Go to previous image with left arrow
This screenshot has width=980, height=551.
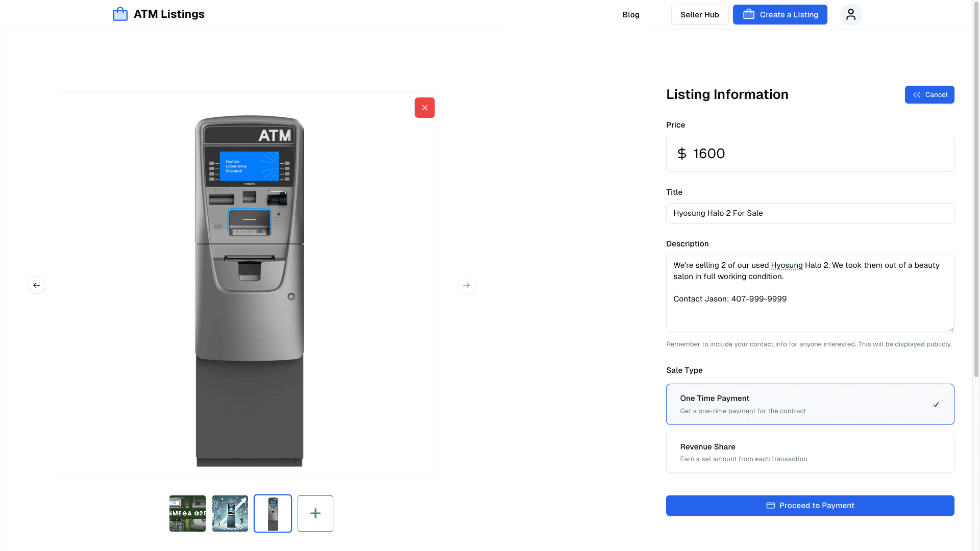click(x=36, y=285)
